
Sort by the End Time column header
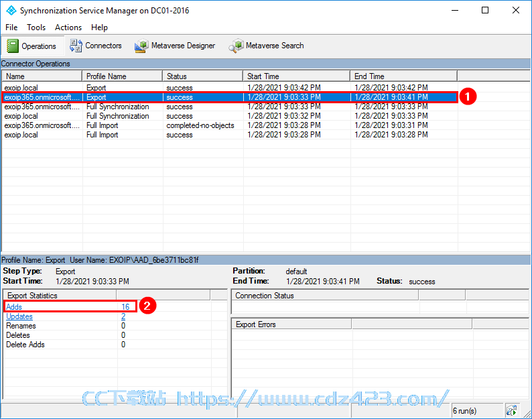click(x=404, y=76)
